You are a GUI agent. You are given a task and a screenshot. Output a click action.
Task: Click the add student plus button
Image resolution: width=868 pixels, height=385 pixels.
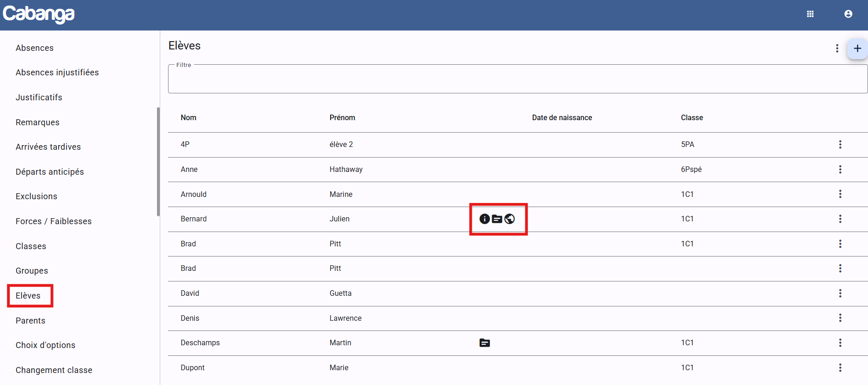[x=857, y=49]
